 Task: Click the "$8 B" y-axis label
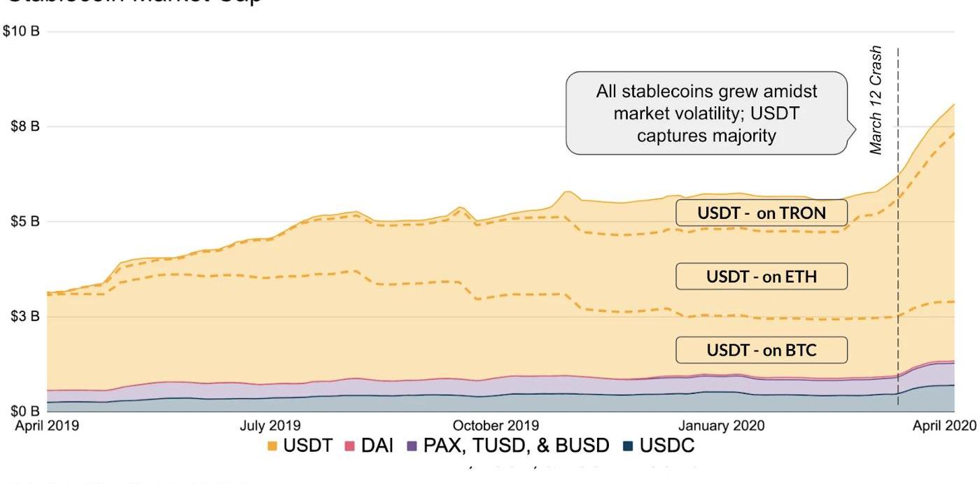tap(22, 127)
